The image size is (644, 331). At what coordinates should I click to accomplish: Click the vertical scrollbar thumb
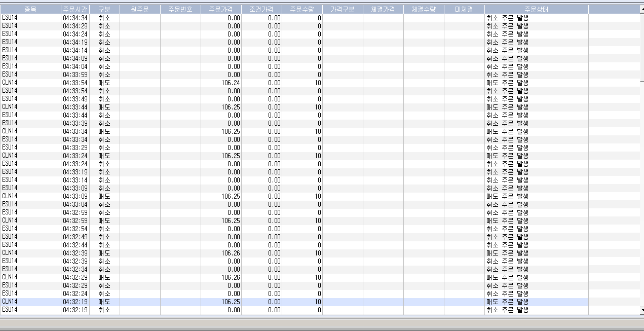click(641, 46)
